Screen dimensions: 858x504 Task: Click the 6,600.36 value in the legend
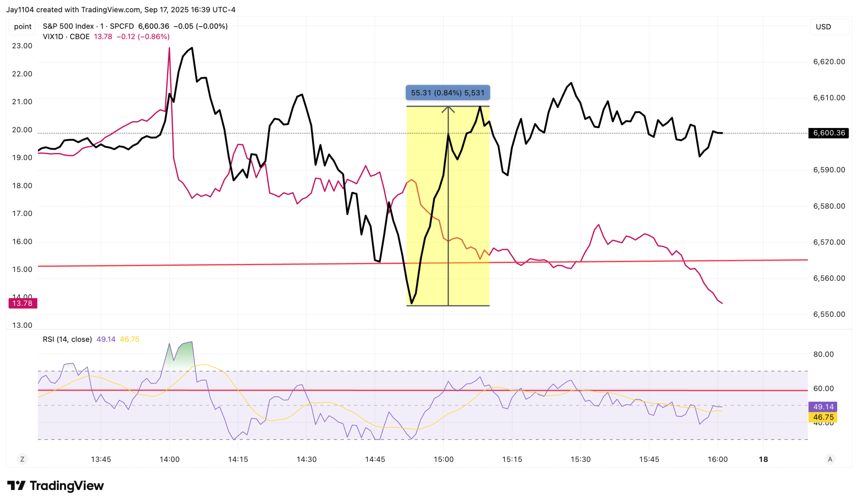(154, 26)
